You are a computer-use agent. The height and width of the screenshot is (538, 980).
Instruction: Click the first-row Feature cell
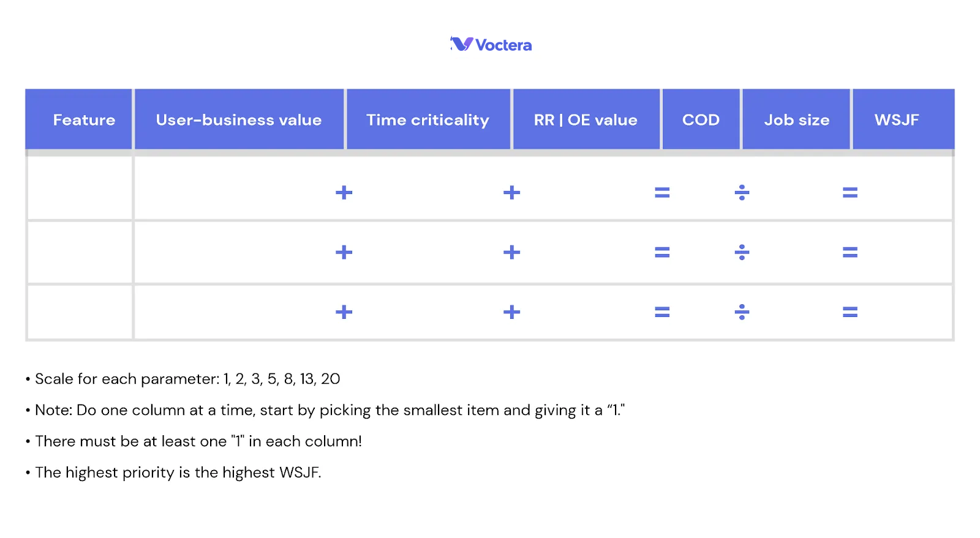coord(80,188)
